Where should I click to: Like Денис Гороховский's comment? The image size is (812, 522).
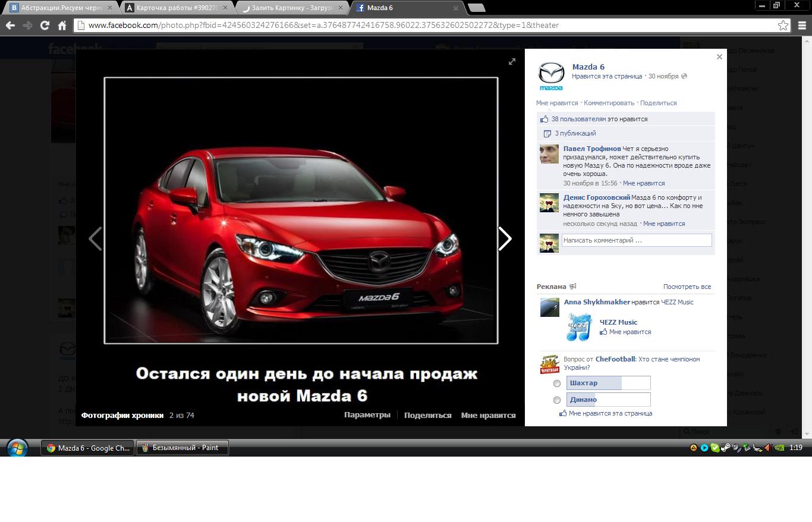664,224
